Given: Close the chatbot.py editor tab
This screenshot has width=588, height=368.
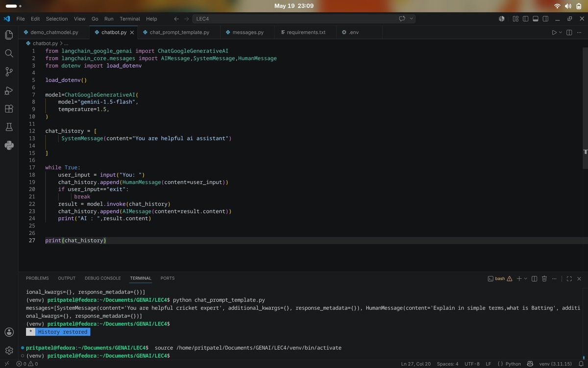Looking at the screenshot, I should (132, 32).
